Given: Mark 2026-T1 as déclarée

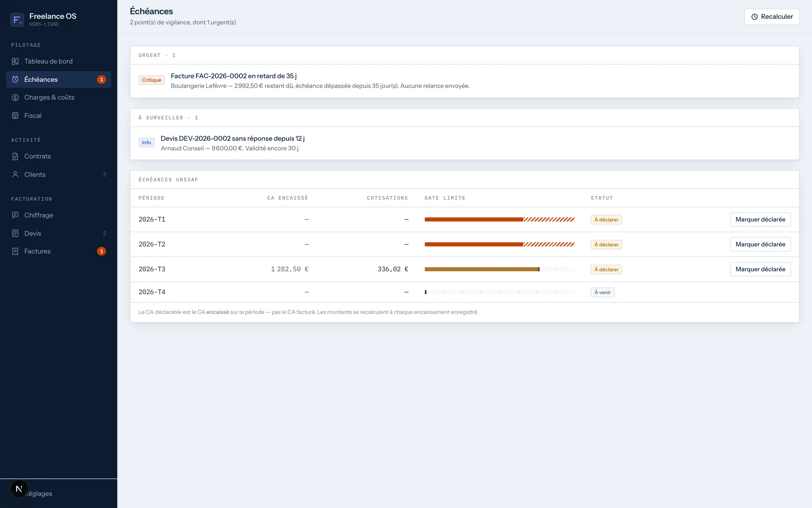Looking at the screenshot, I should point(760,219).
